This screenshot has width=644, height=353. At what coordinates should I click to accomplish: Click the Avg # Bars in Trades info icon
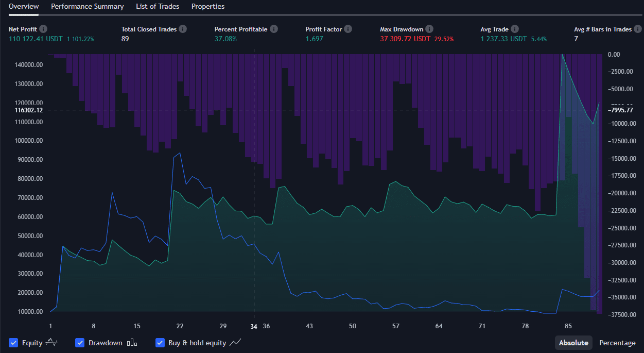pyautogui.click(x=638, y=29)
